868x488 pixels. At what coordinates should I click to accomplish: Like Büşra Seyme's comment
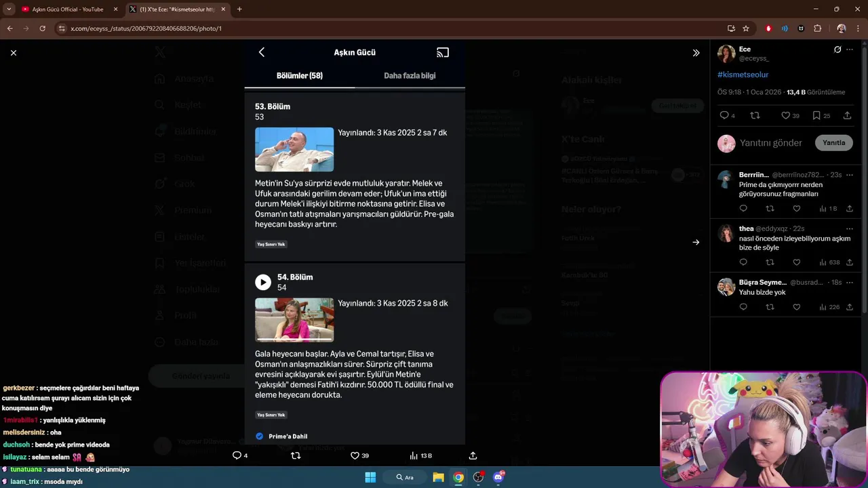797,307
